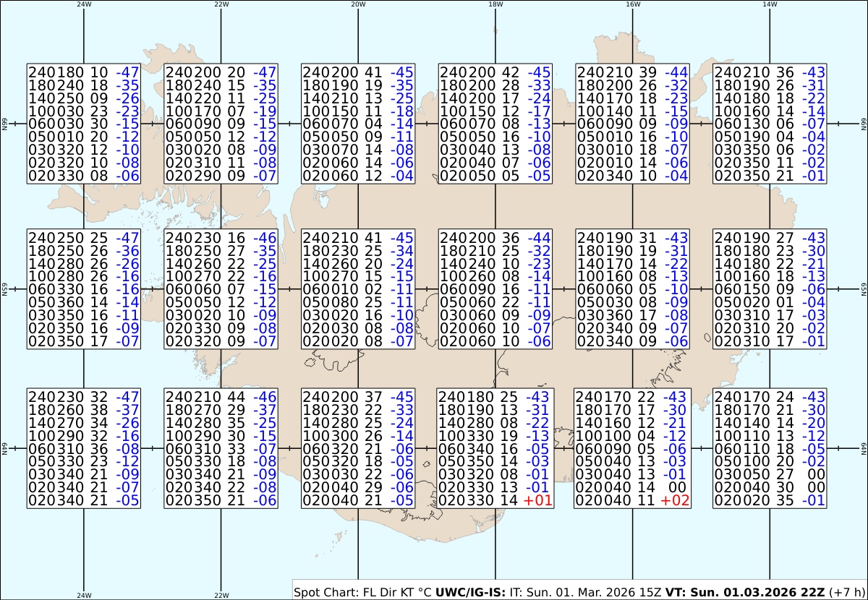
Task: Click the bold "UWC/IG-IS:" text
Action: (471, 591)
